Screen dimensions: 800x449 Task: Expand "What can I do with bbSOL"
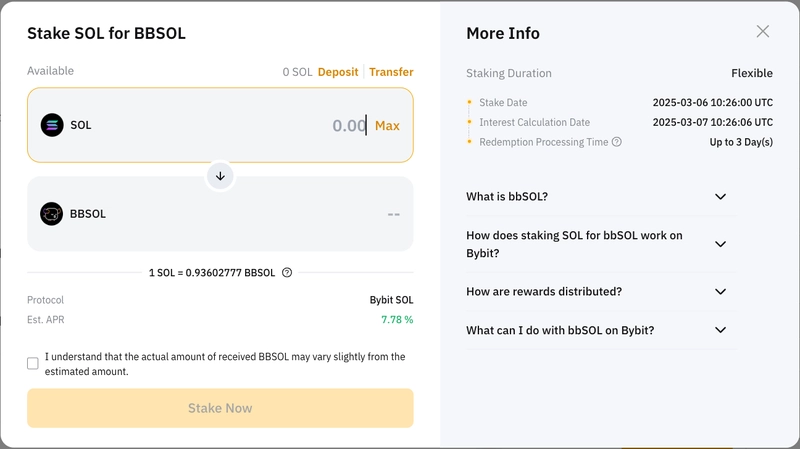(720, 330)
